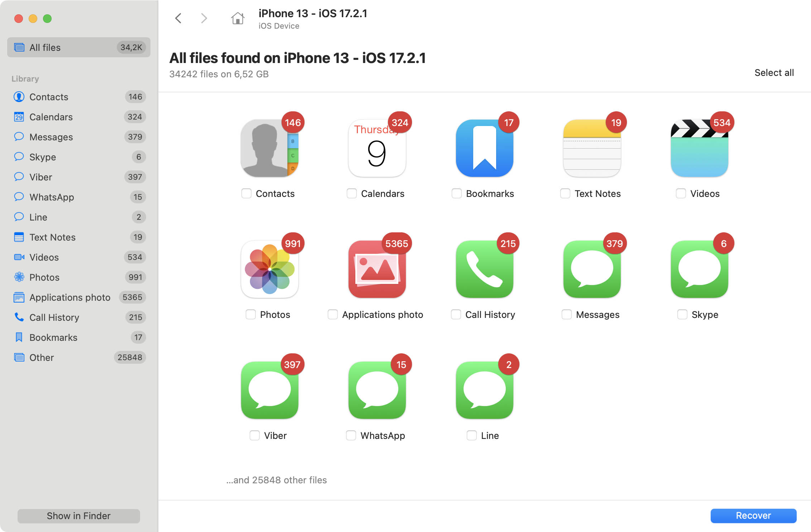The image size is (811, 532).
Task: Toggle checkbox for Contacts selection
Action: click(x=246, y=194)
